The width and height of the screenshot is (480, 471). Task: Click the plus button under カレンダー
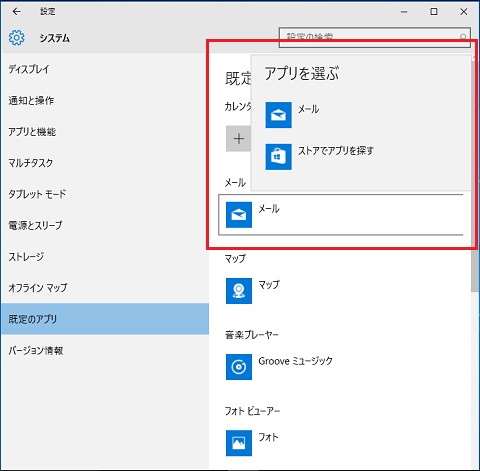coord(238,139)
